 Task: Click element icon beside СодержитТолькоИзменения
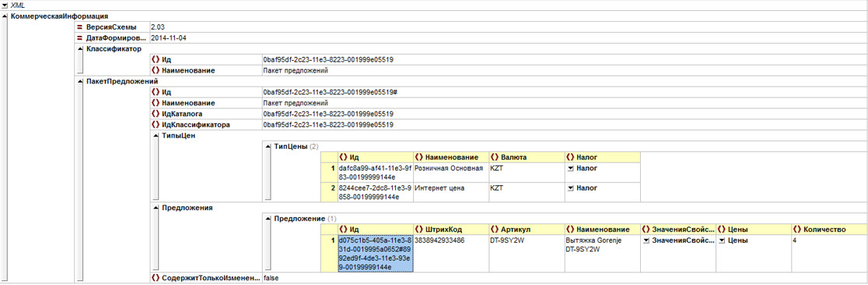coord(155,277)
